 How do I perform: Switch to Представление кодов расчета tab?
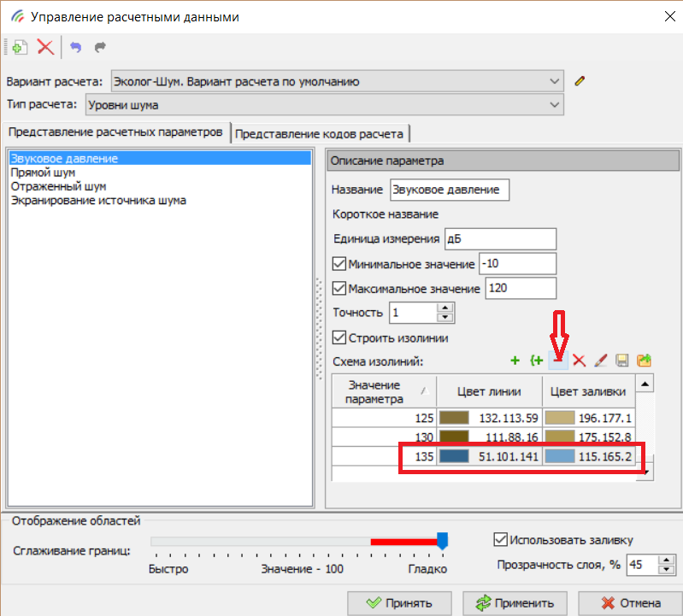321,133
